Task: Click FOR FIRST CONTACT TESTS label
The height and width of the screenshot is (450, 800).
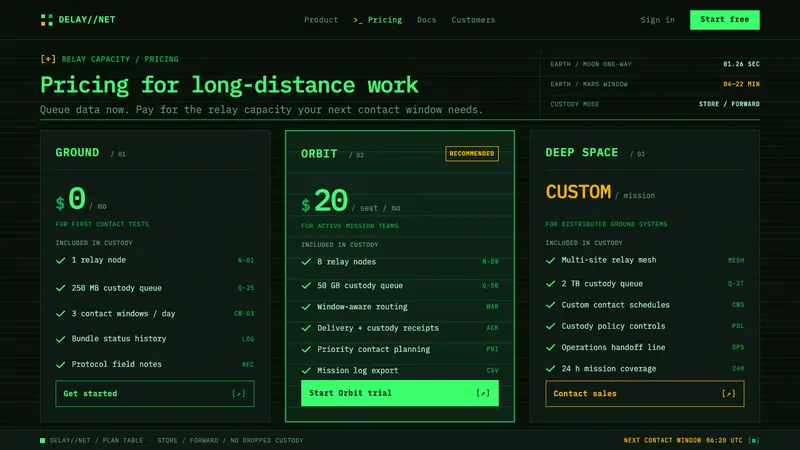Action: coord(102,224)
